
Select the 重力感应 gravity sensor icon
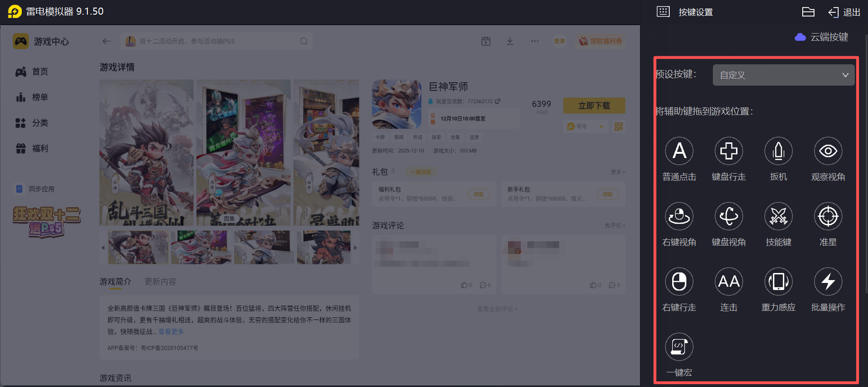779,282
